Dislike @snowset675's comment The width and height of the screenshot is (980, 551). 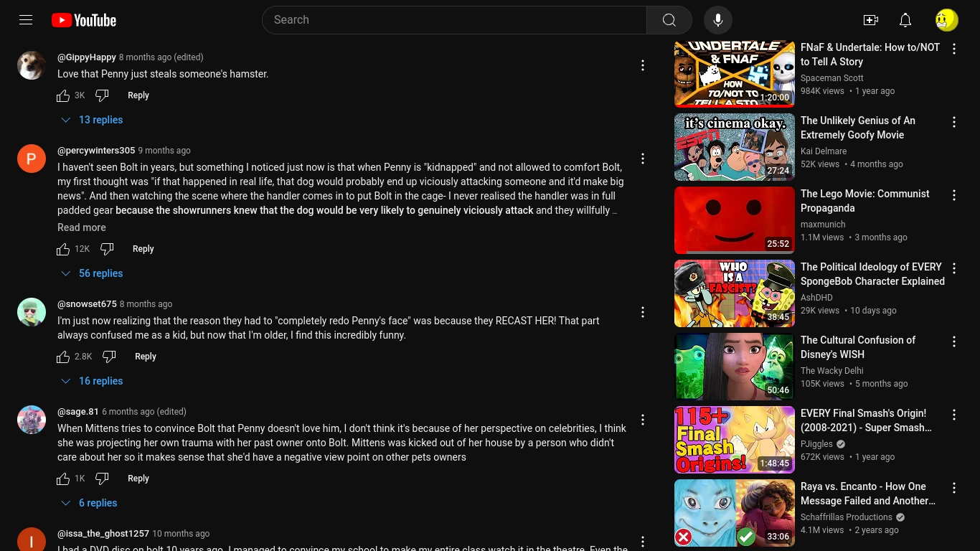click(x=109, y=357)
